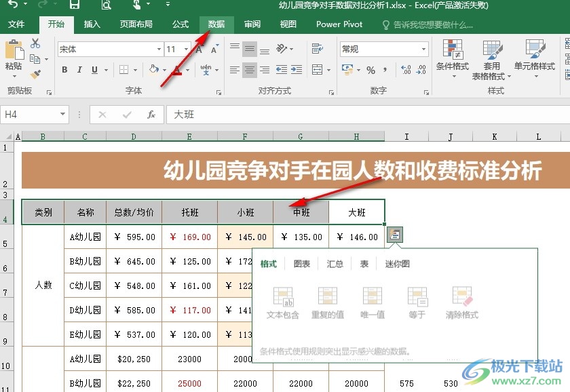Toggle Bold formatting

[64, 70]
